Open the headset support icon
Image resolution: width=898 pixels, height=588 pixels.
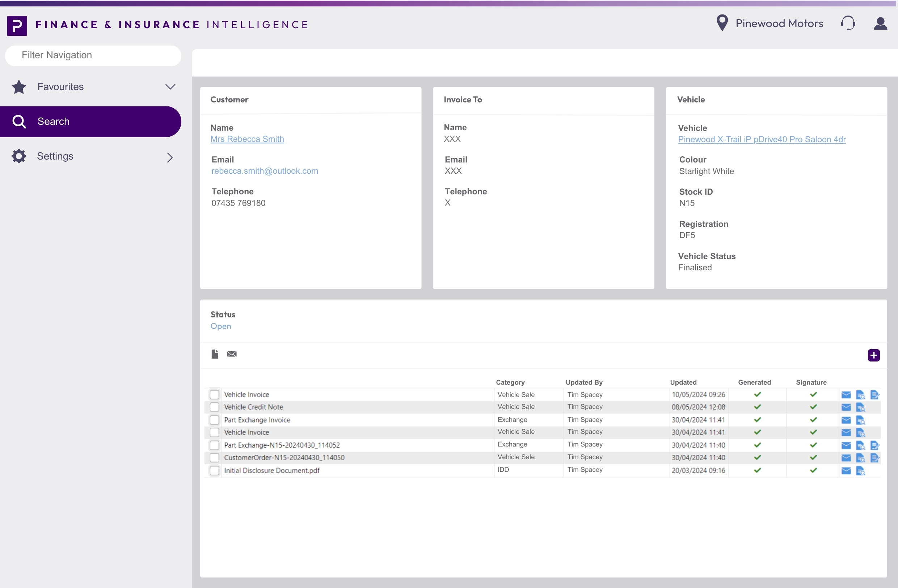(847, 24)
